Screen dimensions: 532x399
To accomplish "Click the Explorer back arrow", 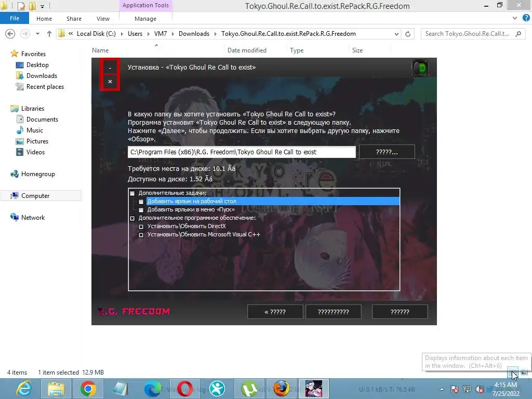I will click(10, 34).
